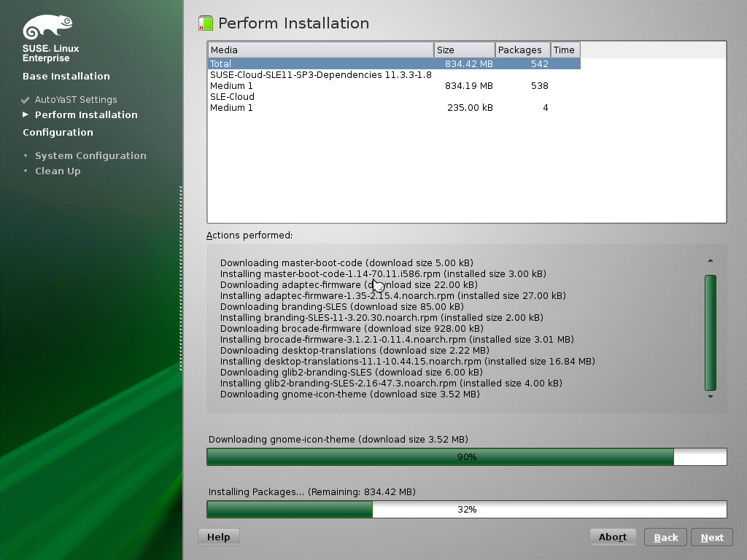
Task: Click Downloading brocade-firmware log line
Action: [x=352, y=329]
